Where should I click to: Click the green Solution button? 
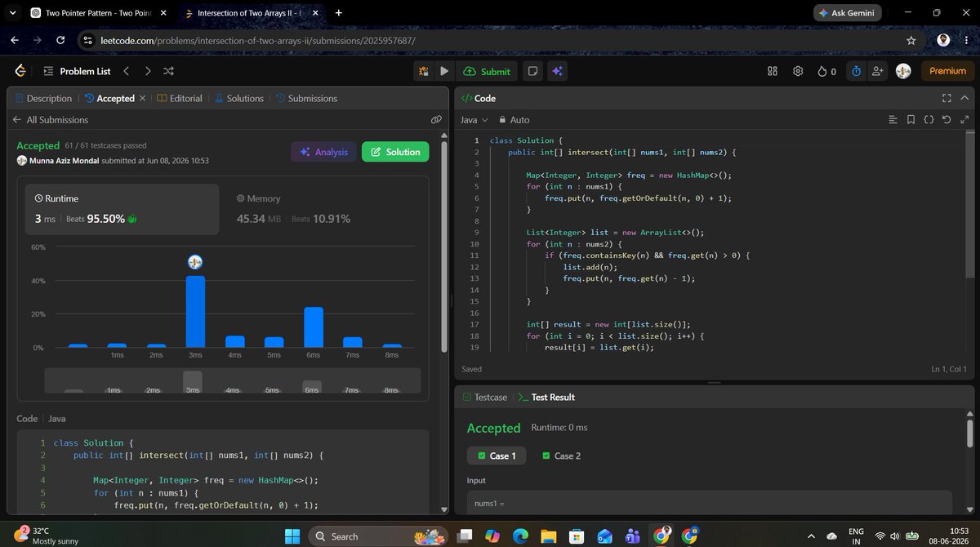395,152
